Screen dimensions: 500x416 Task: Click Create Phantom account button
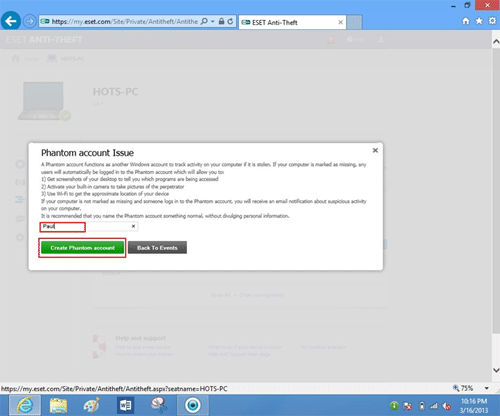[82, 248]
